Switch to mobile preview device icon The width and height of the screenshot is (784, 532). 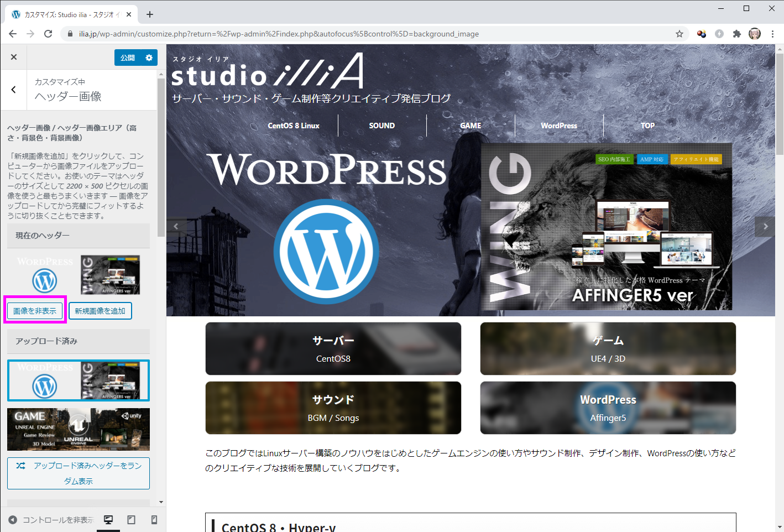[154, 520]
